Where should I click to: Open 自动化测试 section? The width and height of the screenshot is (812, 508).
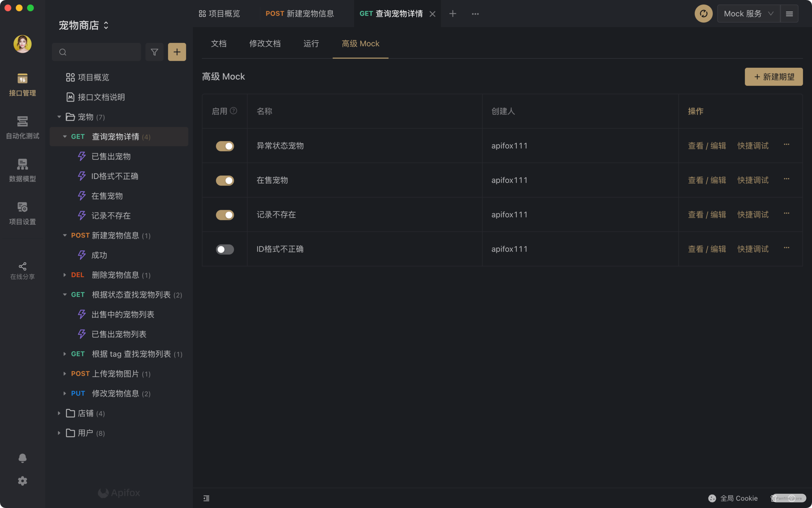pos(22,128)
